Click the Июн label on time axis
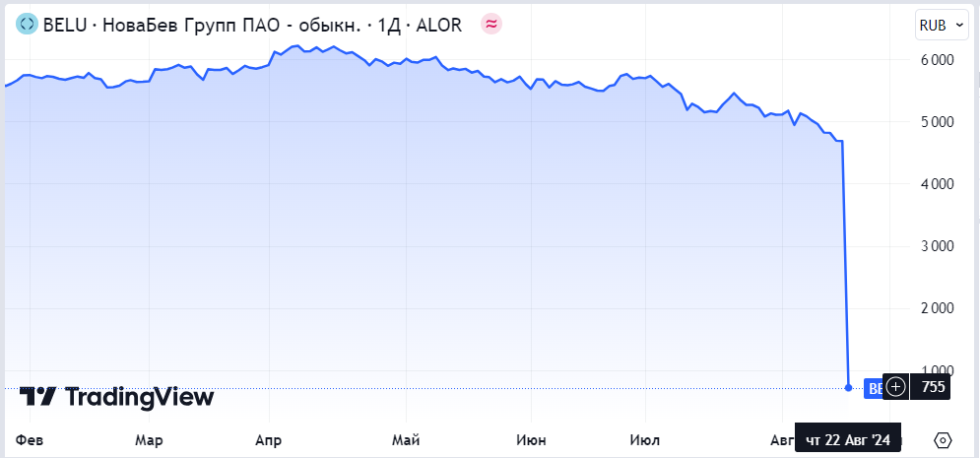 tap(531, 439)
